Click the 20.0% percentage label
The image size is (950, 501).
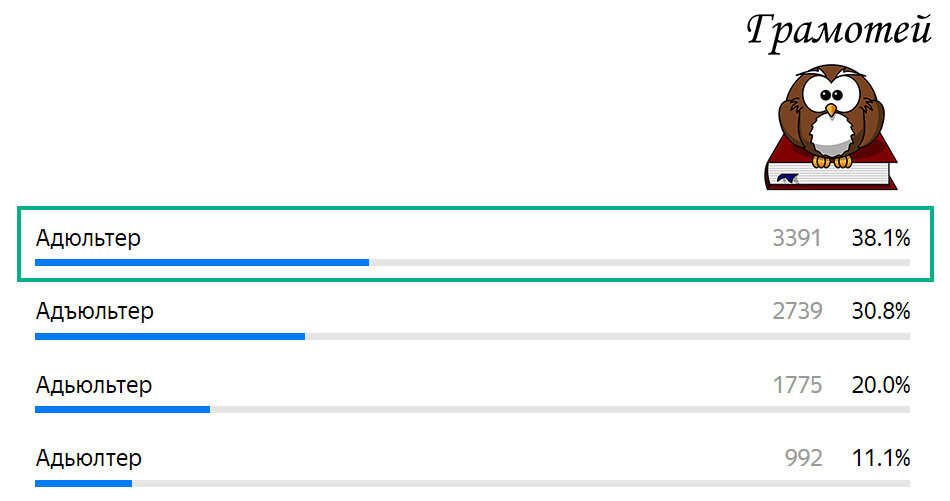[x=880, y=384]
